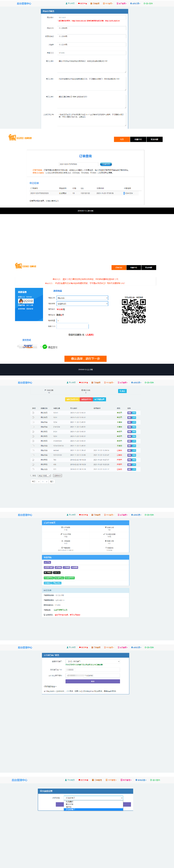
Task: Click the Alipay (支付宝) logo
Action: (x=28, y=346)
